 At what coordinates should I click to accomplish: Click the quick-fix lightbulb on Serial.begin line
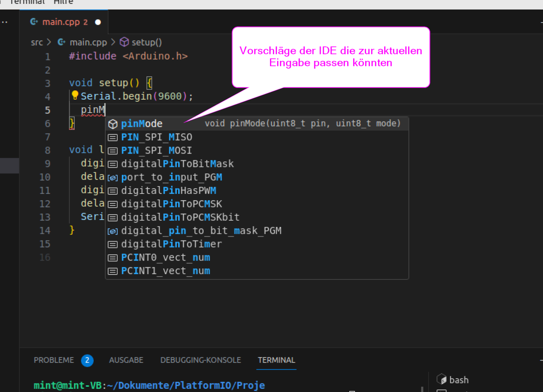(75, 95)
